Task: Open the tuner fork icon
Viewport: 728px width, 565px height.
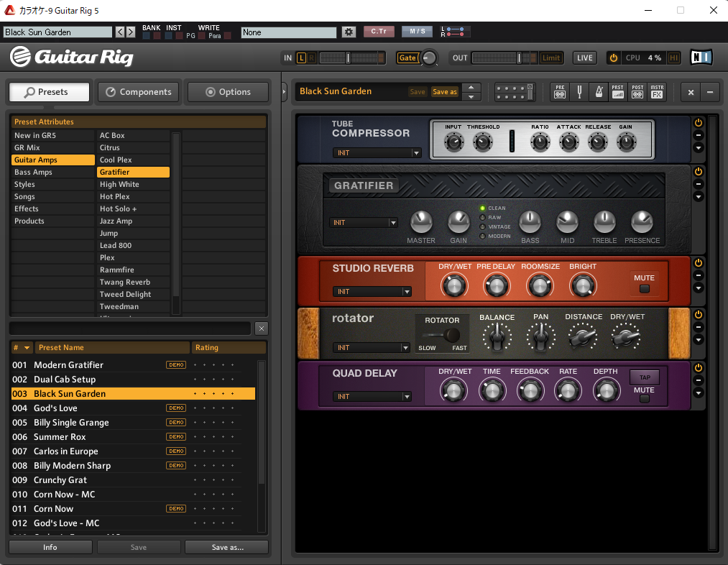Action: click(x=579, y=92)
